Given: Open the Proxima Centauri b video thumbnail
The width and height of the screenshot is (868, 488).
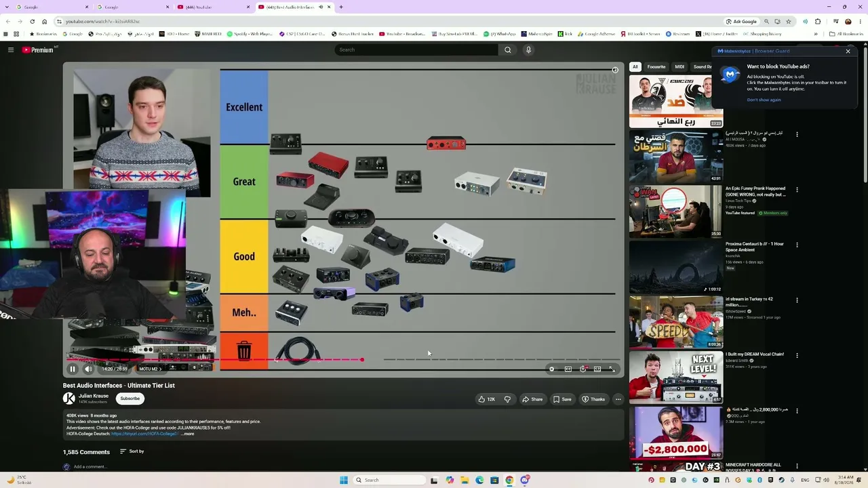Looking at the screenshot, I should (x=675, y=267).
